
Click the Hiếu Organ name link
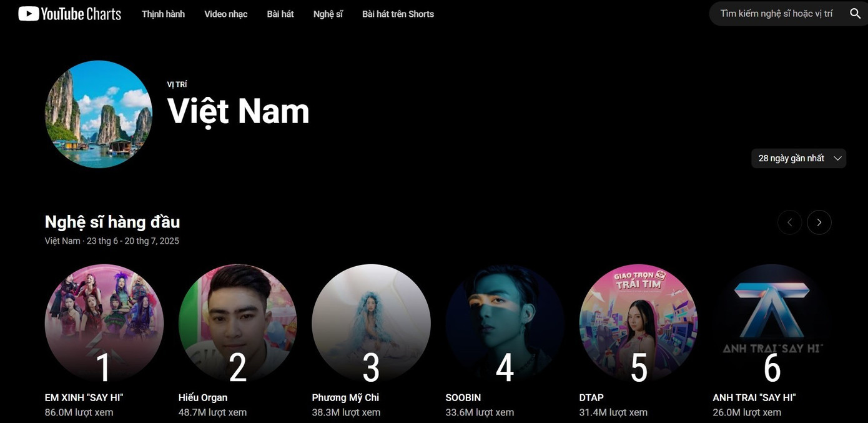pos(203,397)
